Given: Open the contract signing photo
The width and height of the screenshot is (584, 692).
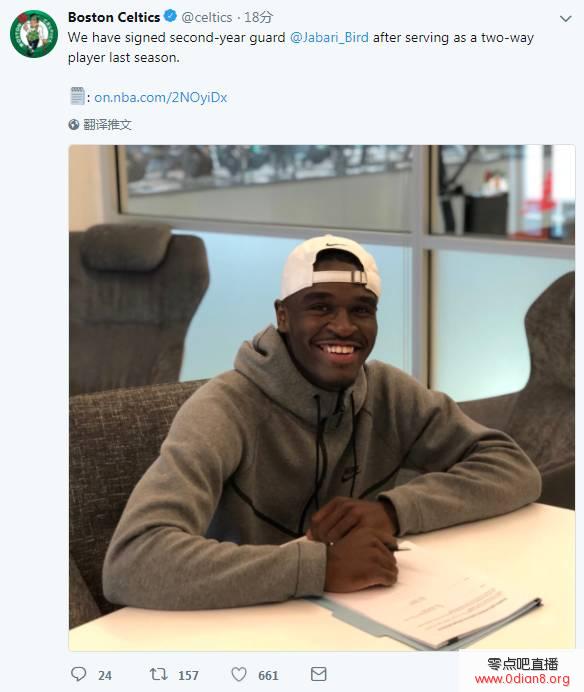Looking at the screenshot, I should (x=322, y=397).
